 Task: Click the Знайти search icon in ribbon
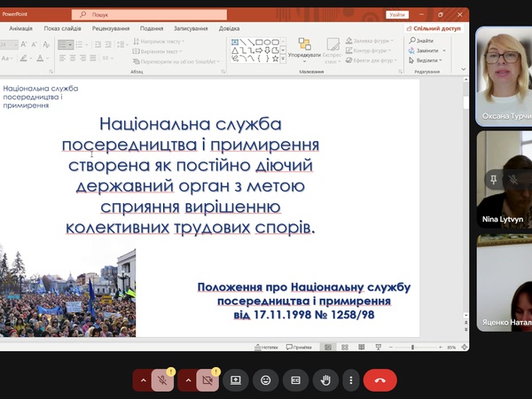tap(412, 41)
